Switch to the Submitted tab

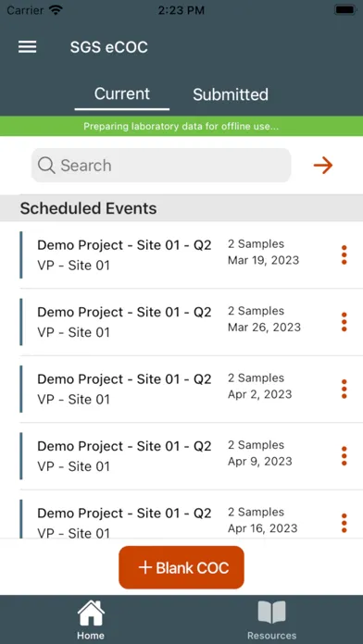pyautogui.click(x=231, y=94)
